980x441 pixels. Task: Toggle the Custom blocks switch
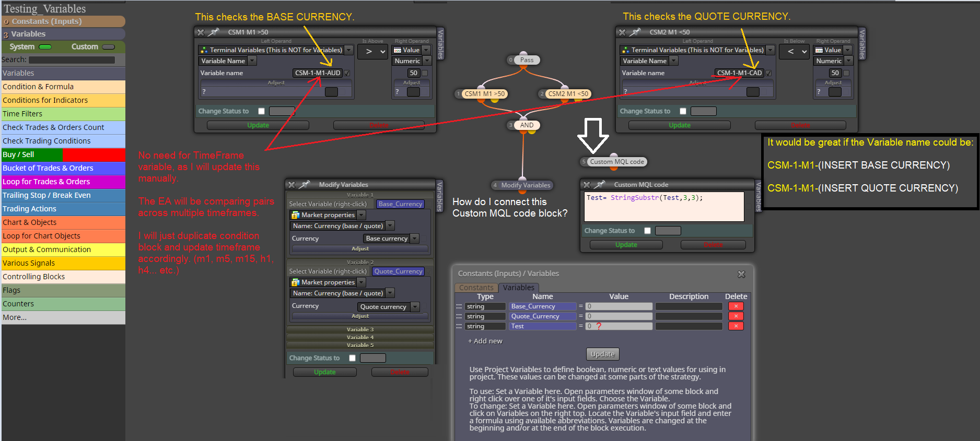pos(109,47)
